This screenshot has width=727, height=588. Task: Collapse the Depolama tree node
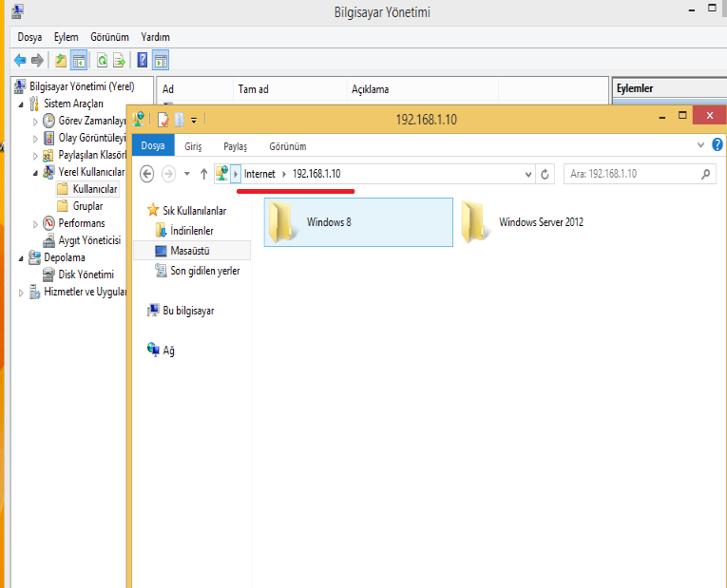click(x=21, y=258)
